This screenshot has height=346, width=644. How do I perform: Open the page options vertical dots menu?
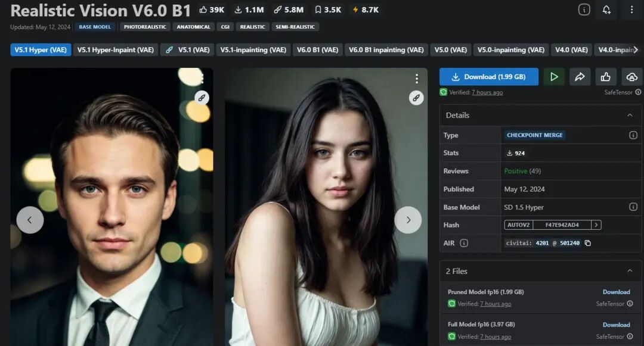(631, 10)
